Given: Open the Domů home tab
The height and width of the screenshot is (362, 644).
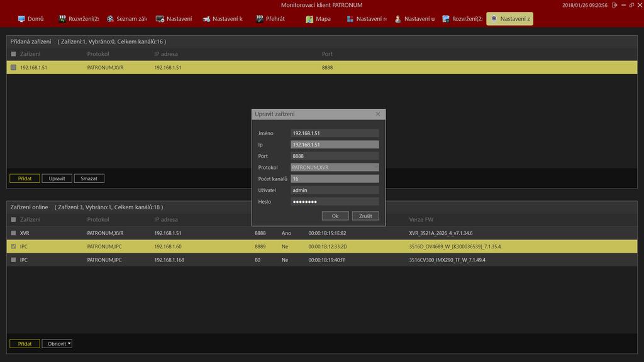Looking at the screenshot, I should coord(31,19).
